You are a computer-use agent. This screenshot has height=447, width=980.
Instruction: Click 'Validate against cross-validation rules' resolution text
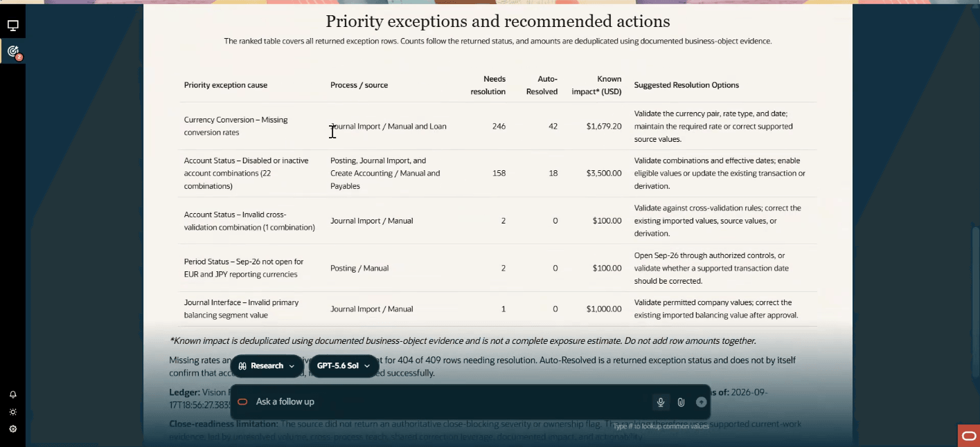(718, 221)
